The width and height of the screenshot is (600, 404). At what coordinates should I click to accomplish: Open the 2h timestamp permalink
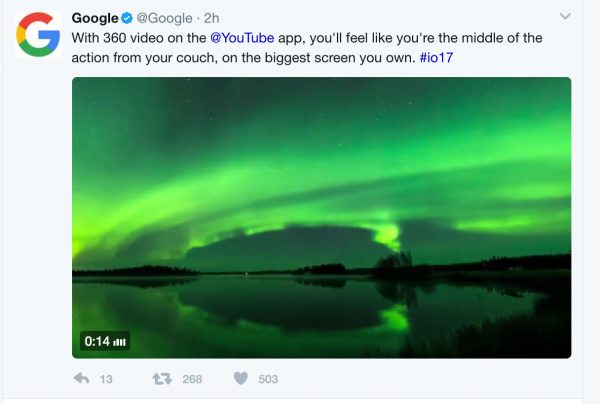212,18
